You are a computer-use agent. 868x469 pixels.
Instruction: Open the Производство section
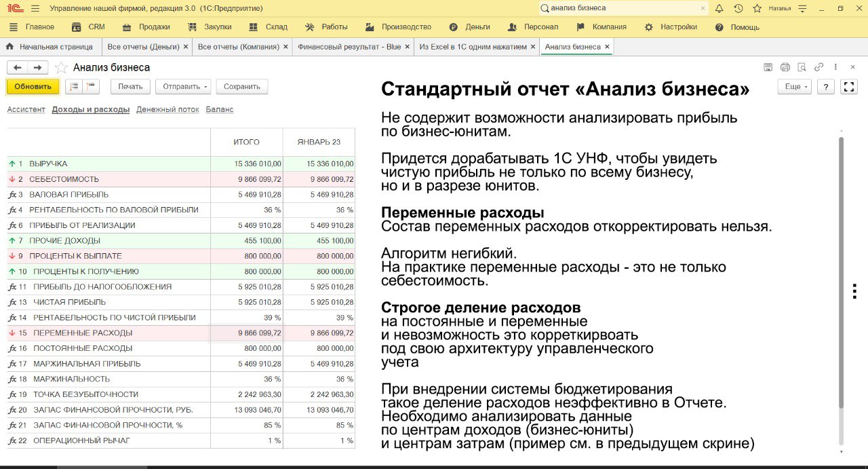(398, 27)
